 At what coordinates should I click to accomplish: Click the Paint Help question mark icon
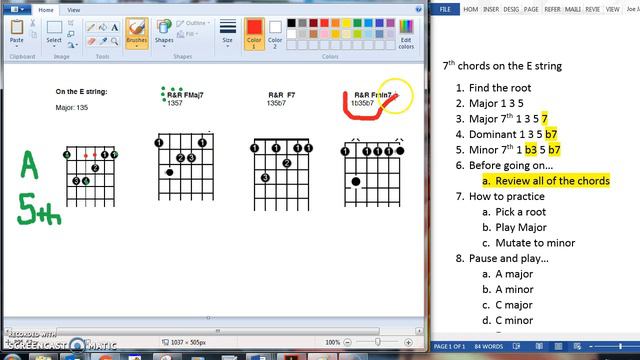pyautogui.click(x=418, y=9)
